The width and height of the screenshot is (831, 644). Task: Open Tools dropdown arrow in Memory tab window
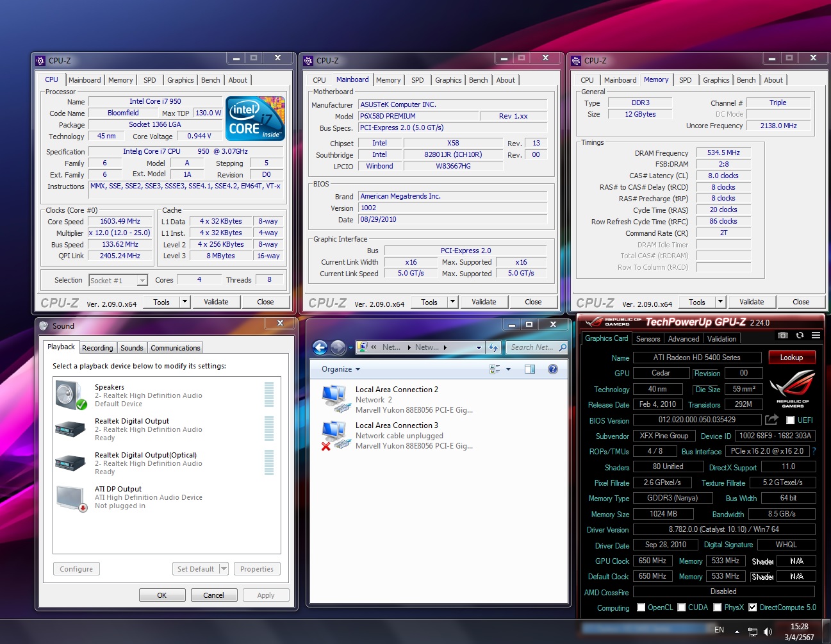[720, 302]
